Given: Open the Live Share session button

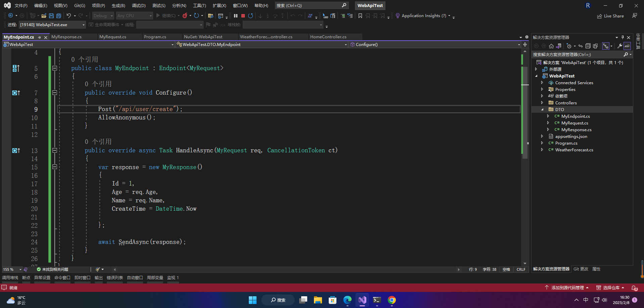Looking at the screenshot, I should tap(610, 16).
